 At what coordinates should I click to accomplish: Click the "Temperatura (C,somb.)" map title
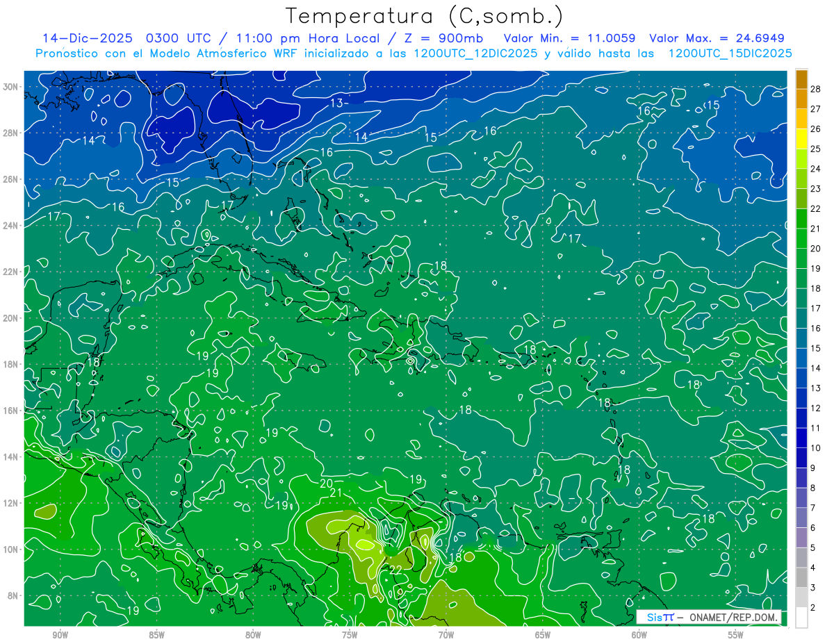click(425, 16)
